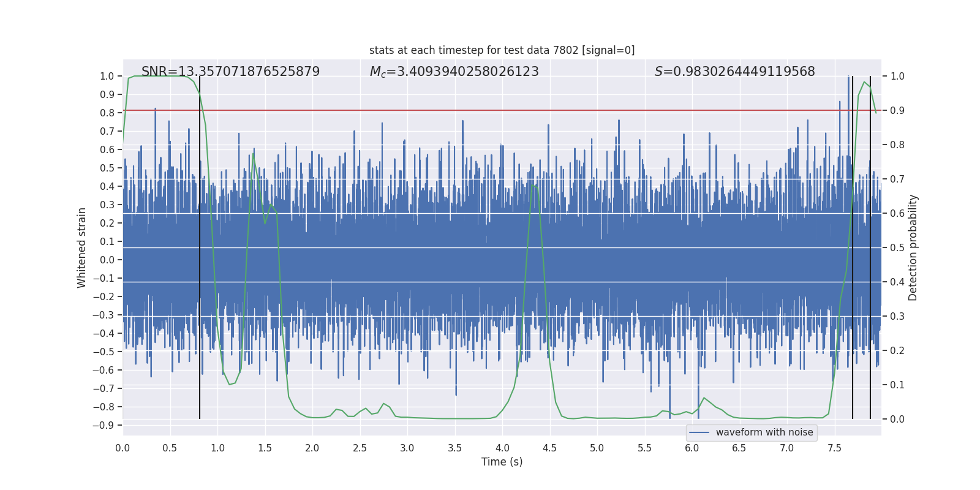Click the rightmost black vertical line near 7.9 seconds
The image size is (980, 490).
point(870,247)
